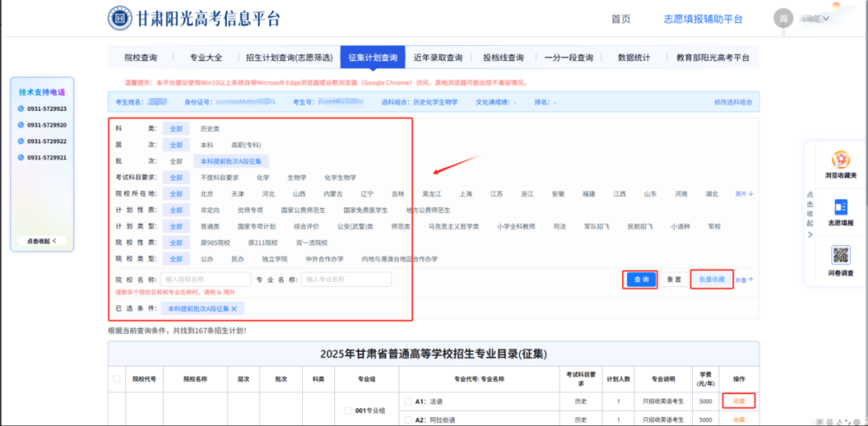Select 历史类 under 科类
Screen dimensions: 868x426
point(210,129)
